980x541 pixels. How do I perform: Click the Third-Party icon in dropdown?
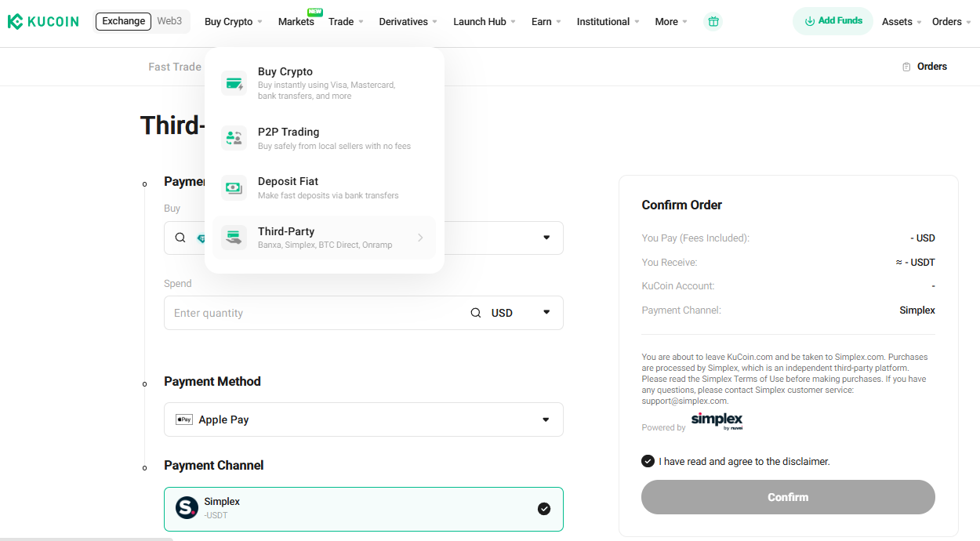(234, 238)
